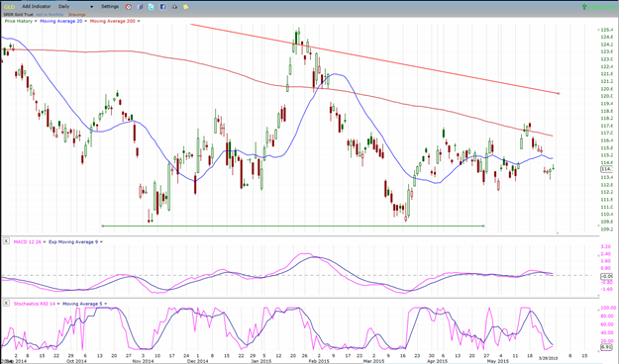Share chart via Twitter icon
The image size is (619, 364).
point(152,7)
